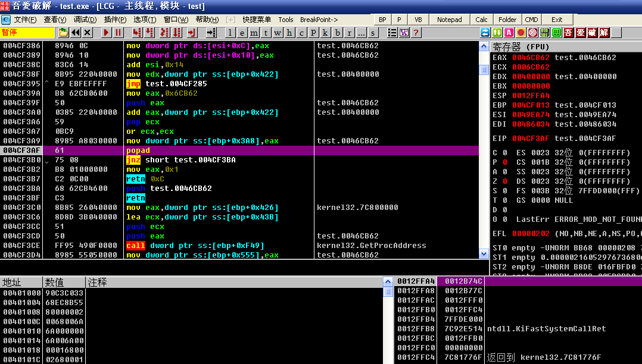Open help with red question mark icon

pos(416,33)
